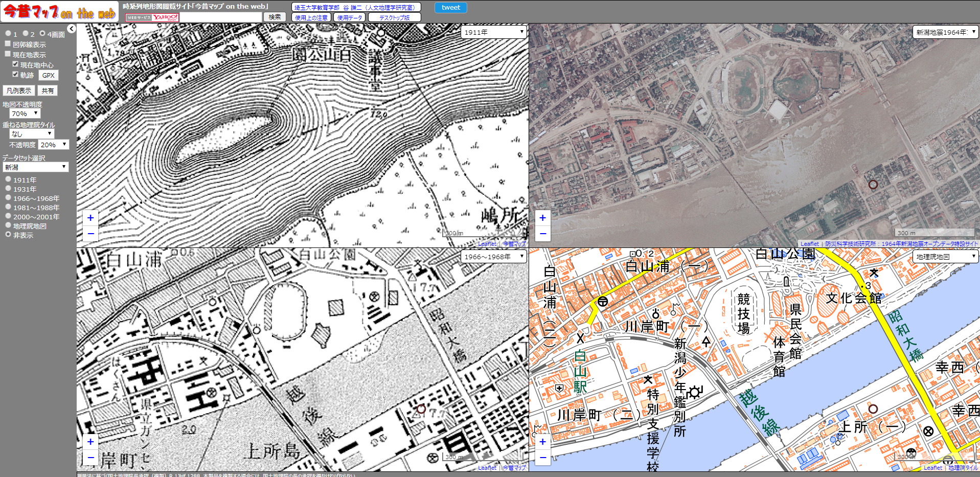Select the 1931年 radio option
Screen dimensions: 980x477
pos(8,189)
